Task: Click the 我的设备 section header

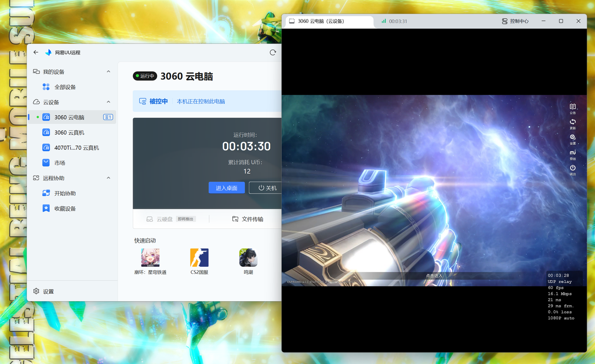Action: coord(72,72)
